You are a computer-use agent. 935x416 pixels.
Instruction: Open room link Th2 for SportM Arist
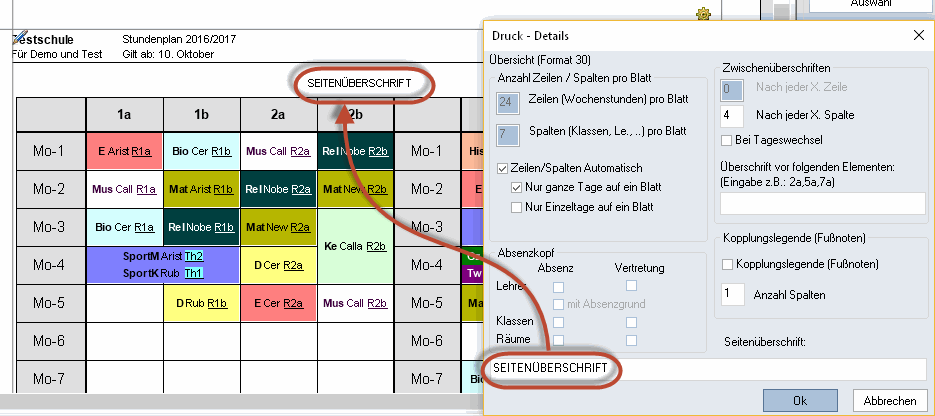[194, 256]
